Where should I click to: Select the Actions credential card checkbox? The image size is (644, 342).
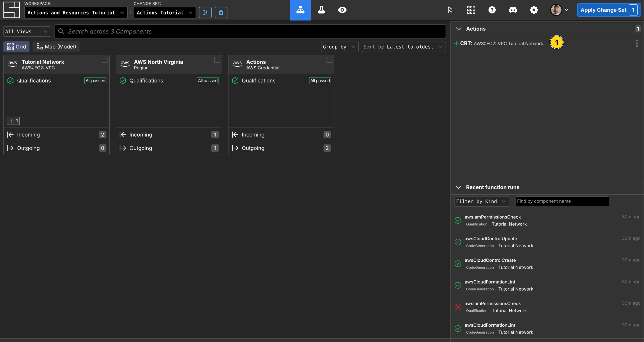coord(329,60)
